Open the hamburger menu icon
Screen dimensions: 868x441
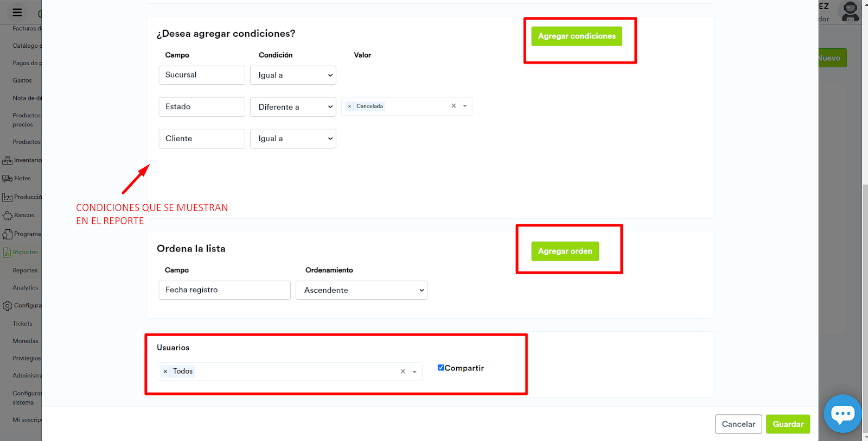[17, 12]
